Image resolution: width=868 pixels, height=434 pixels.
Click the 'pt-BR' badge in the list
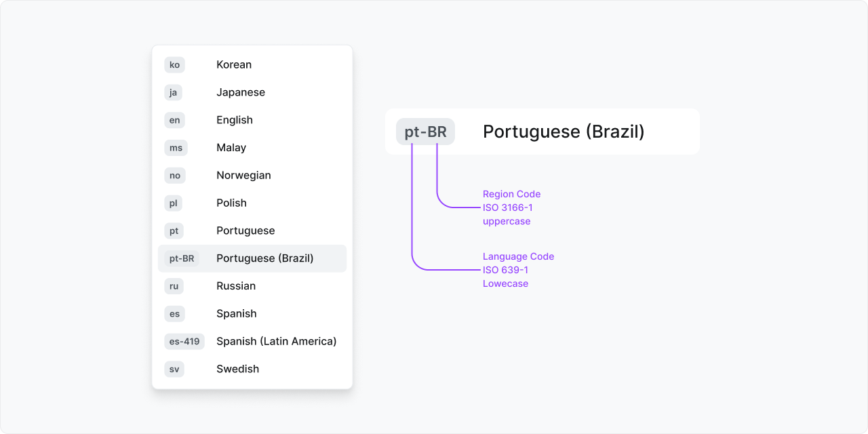[x=182, y=258]
